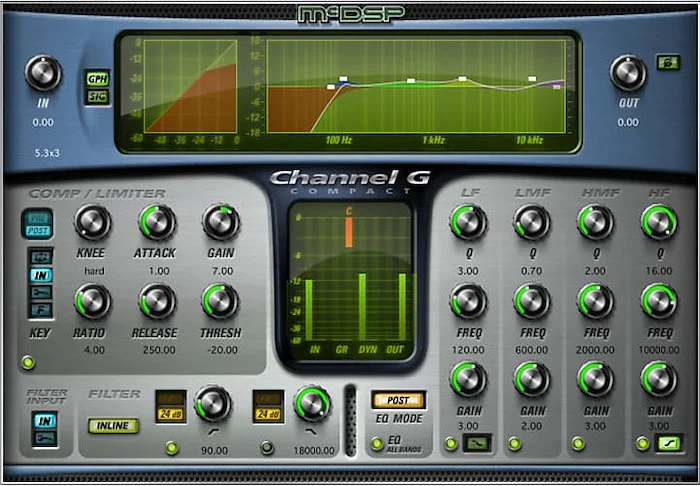Click the HMF GAIN knob
Image resolution: width=700 pixels, height=486 pixels.
(596, 380)
